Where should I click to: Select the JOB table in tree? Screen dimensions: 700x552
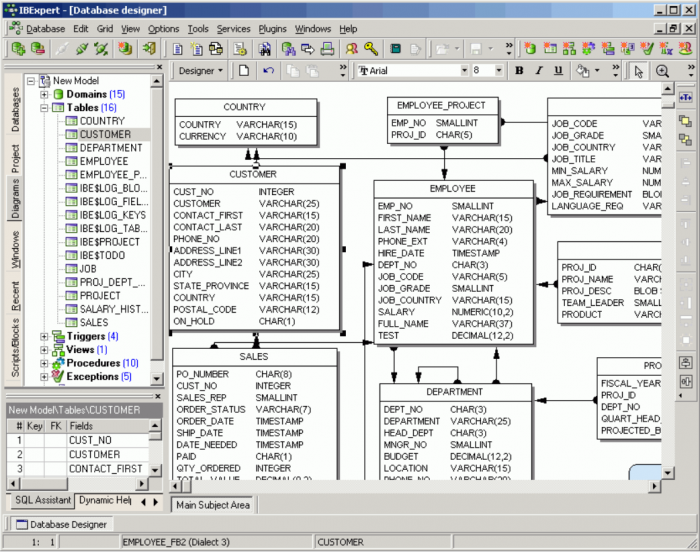[x=88, y=269]
